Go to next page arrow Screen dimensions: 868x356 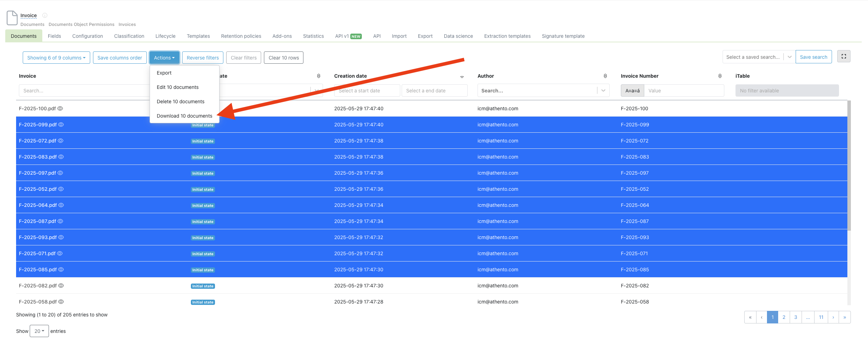click(x=833, y=317)
